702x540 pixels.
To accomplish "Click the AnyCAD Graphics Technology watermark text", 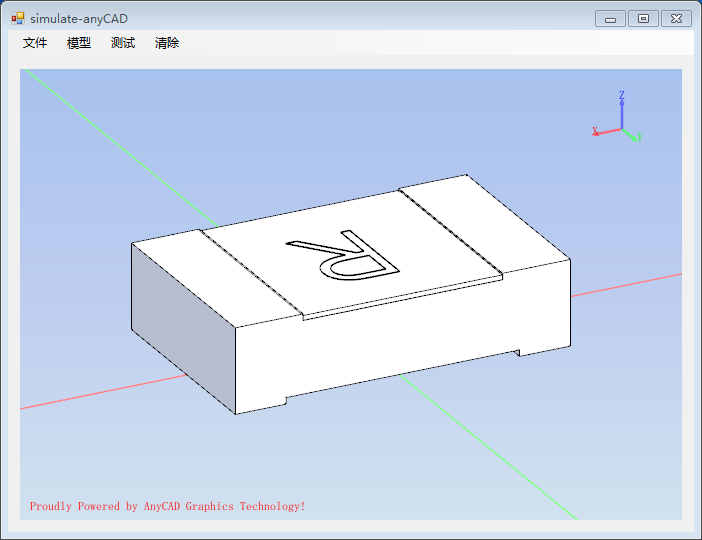I will pos(167,507).
